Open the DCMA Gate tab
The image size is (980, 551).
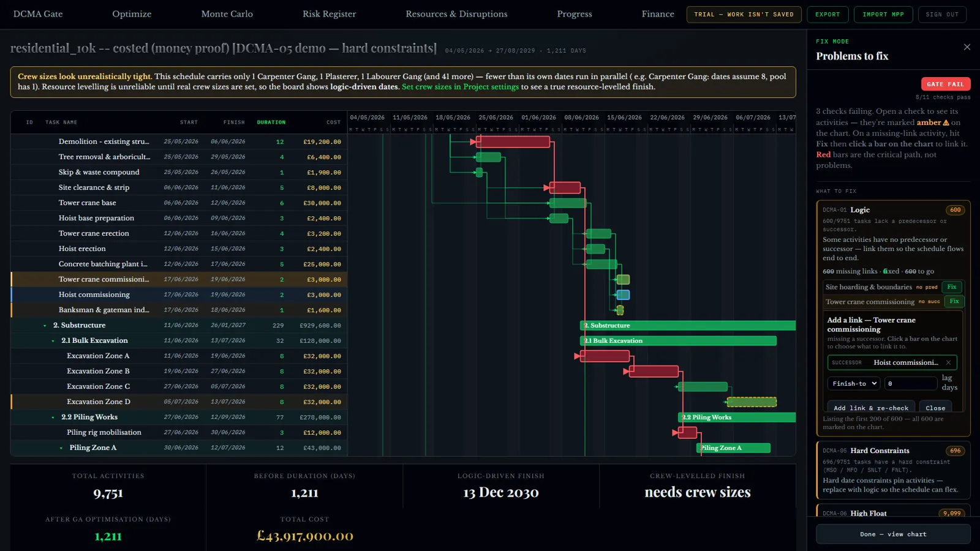point(38,14)
